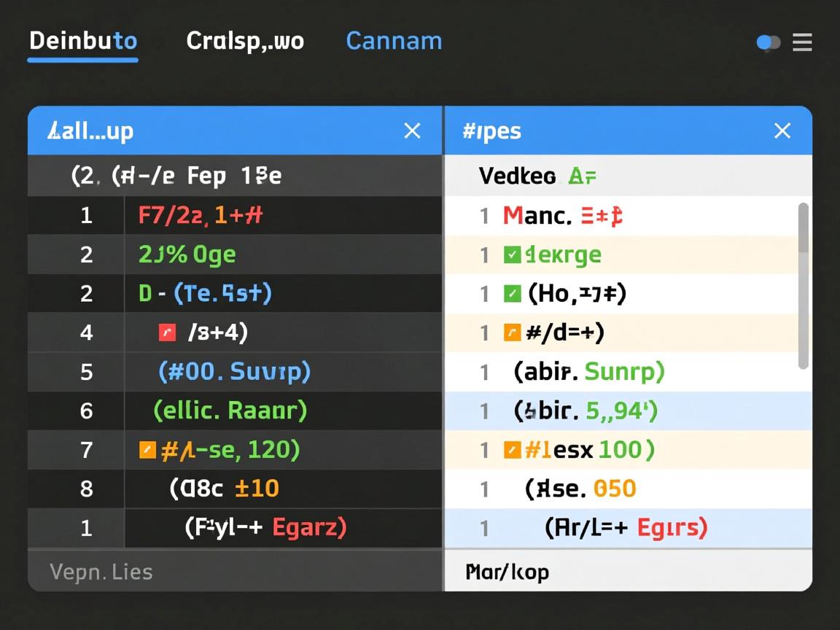The width and height of the screenshot is (840, 630).
Task: Toggle the blue switch in top bar
Action: point(768,43)
